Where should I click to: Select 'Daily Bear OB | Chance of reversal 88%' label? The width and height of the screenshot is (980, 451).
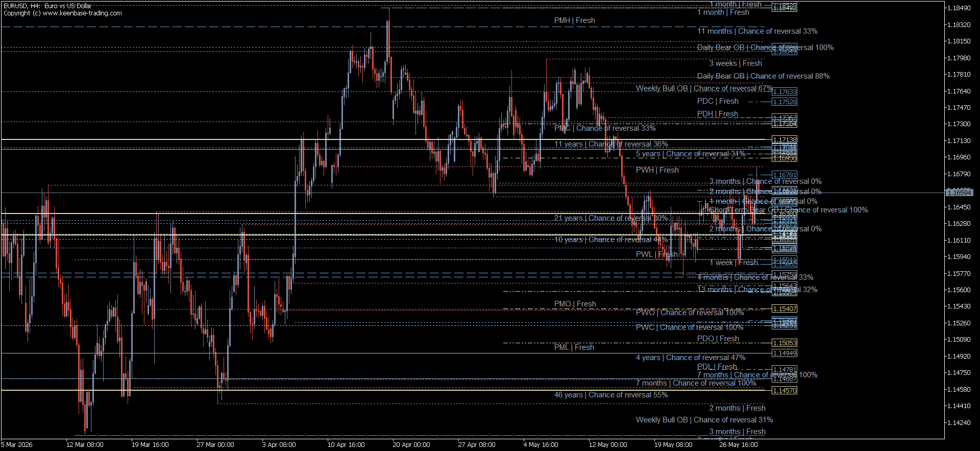tap(763, 76)
